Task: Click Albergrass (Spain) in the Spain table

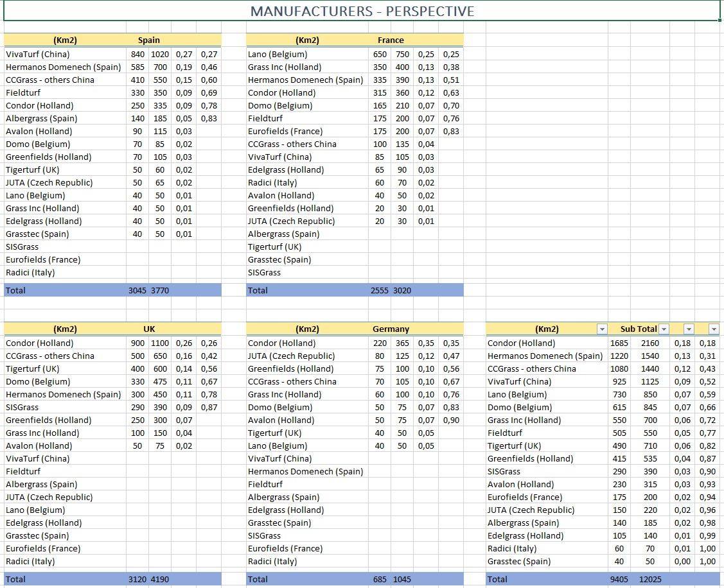Action: coord(42,118)
